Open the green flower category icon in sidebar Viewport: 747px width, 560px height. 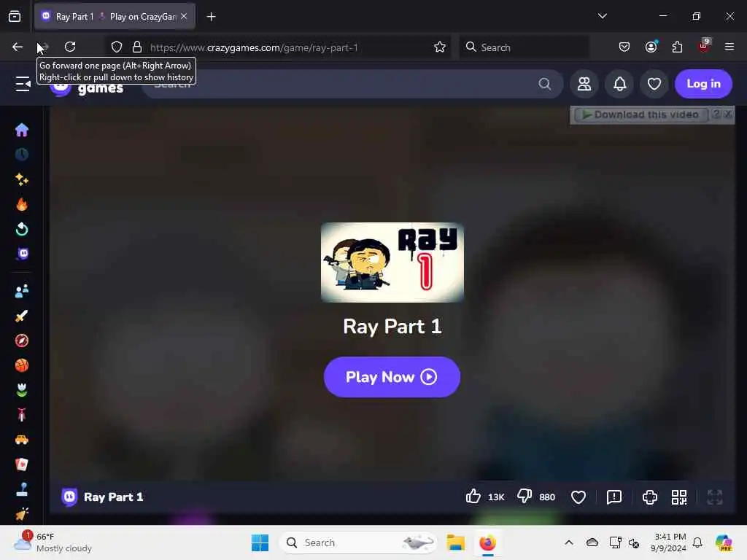click(x=21, y=390)
